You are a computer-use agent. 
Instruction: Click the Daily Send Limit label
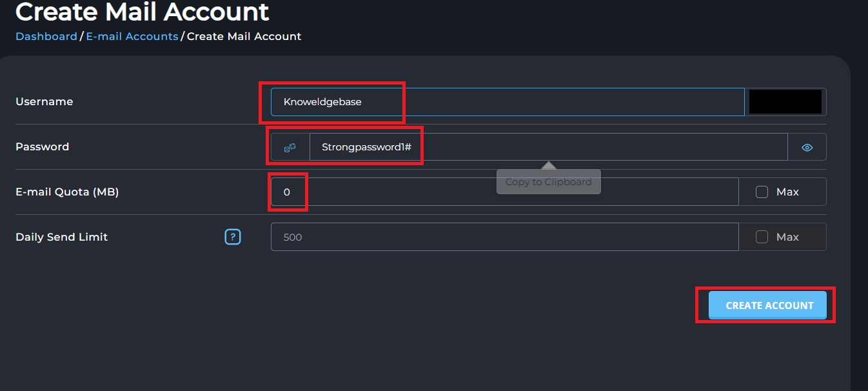(61, 237)
